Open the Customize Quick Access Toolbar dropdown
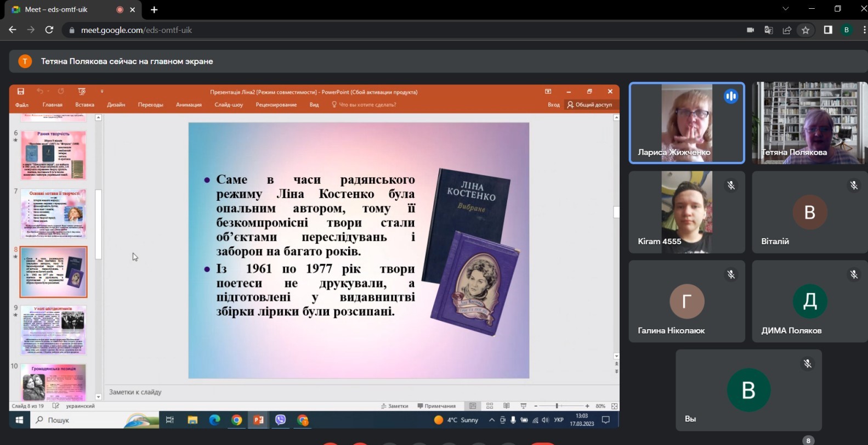The image size is (868, 445). click(x=102, y=92)
